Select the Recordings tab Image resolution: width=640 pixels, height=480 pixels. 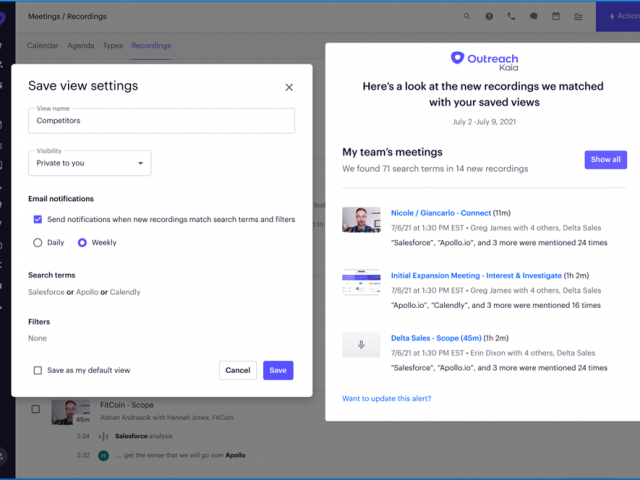pos(151,46)
